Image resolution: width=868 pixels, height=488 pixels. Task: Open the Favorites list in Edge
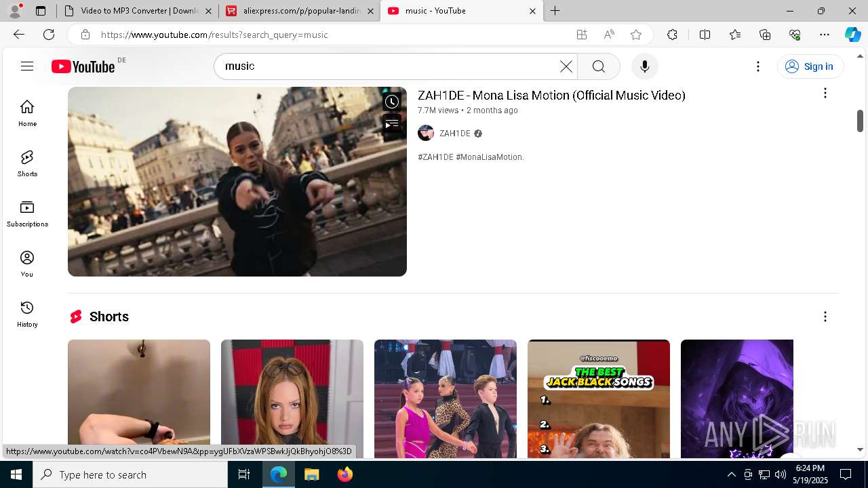click(735, 35)
